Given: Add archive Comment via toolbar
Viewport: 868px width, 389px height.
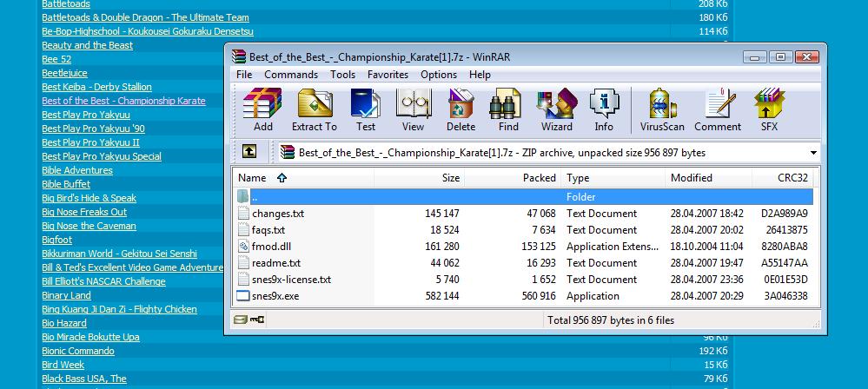Looking at the screenshot, I should pyautogui.click(x=718, y=110).
